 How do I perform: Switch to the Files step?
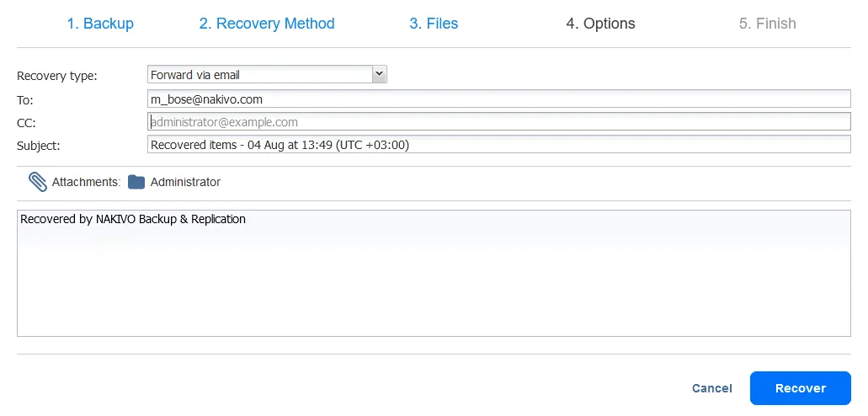click(x=434, y=24)
